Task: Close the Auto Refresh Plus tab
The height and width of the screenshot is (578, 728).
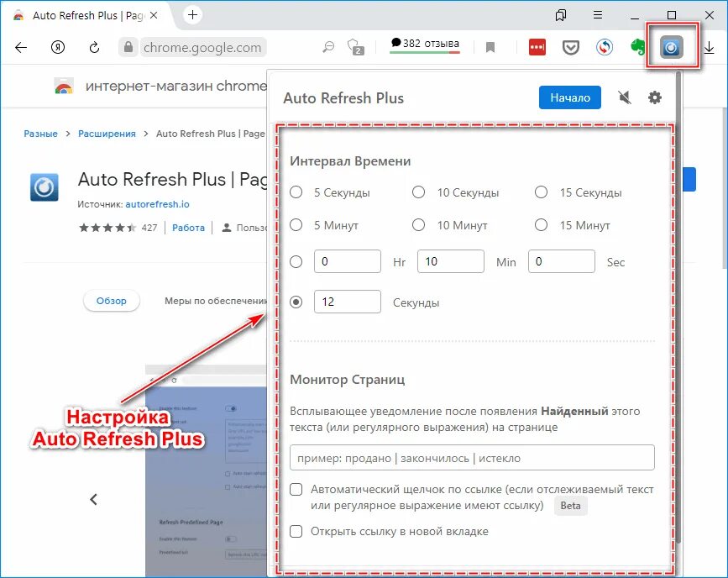Action: 154,15
